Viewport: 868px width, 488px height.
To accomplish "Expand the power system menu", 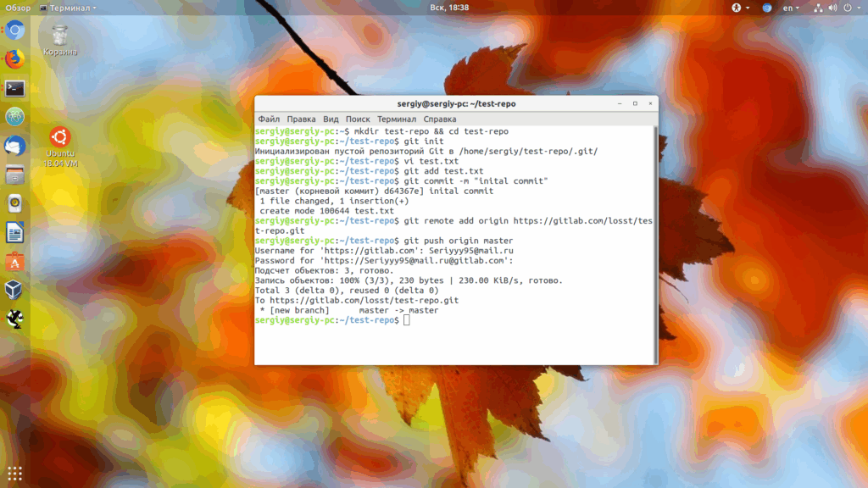I will (x=851, y=8).
